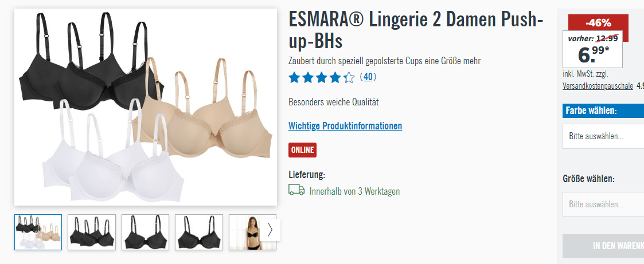
Task: Click the next thumbnails chevron arrow
Action: 270,230
